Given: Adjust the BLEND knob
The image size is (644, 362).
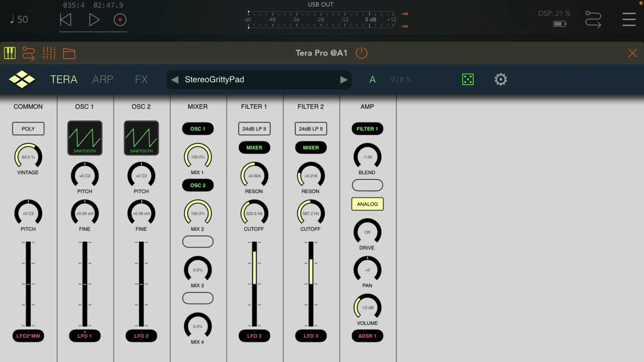Looking at the screenshot, I should click(367, 157).
